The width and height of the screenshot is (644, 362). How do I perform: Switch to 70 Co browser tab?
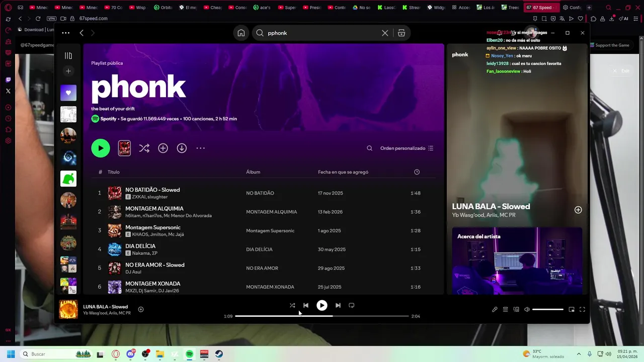coord(113,8)
